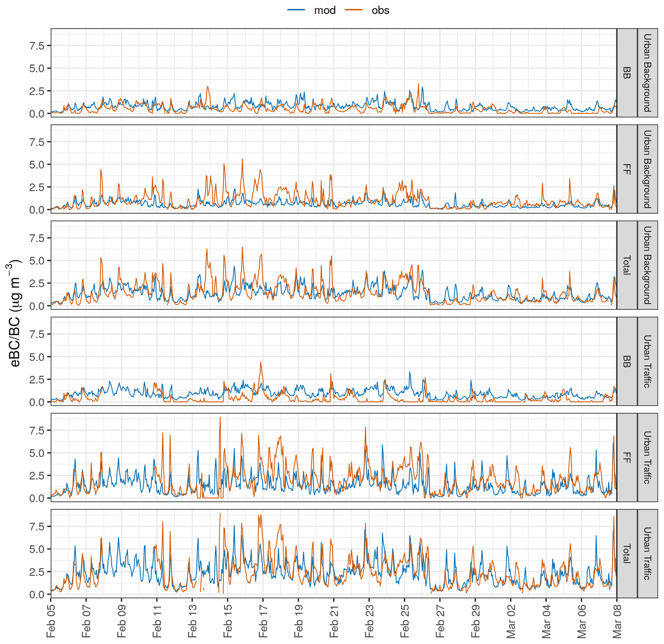The height and width of the screenshot is (644, 664).
Task: Click the eBC/BC y-axis title
Action: click(x=14, y=313)
